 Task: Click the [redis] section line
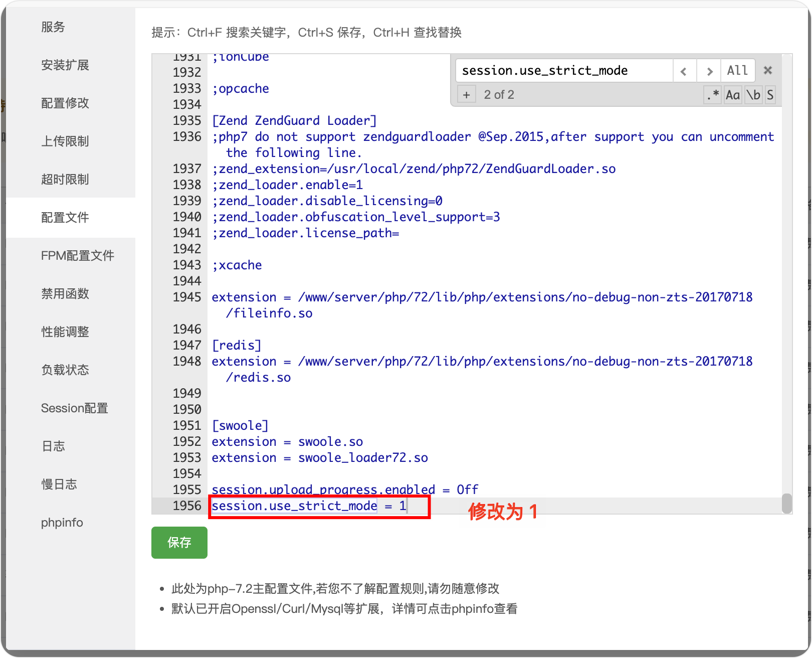coord(237,345)
